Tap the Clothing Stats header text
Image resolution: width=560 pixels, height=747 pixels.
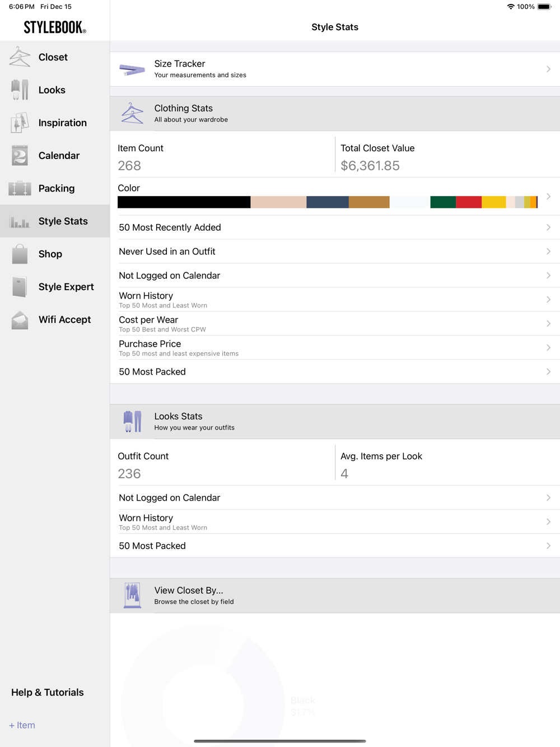184,108
